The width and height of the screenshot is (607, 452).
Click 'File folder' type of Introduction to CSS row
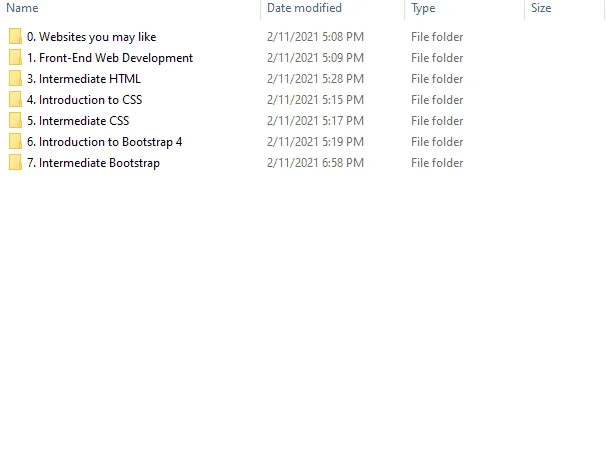pos(437,100)
